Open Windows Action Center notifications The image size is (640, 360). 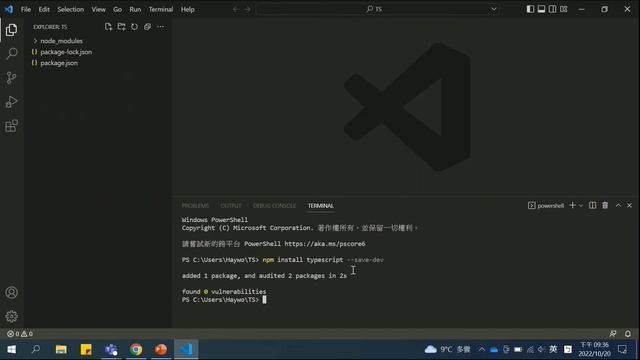622,349
